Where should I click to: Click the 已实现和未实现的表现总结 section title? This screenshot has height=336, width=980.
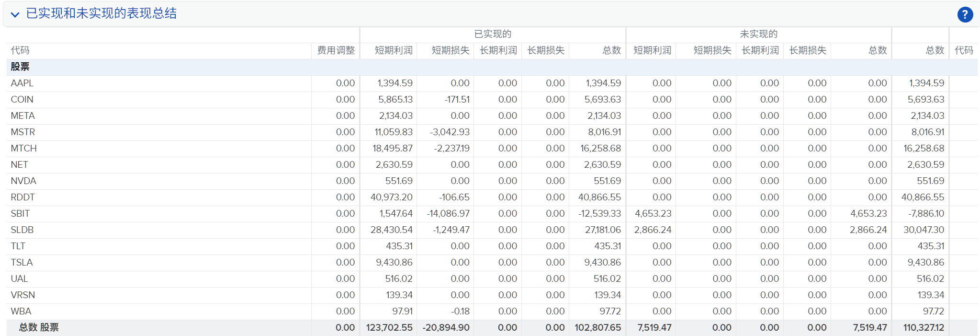pos(101,13)
